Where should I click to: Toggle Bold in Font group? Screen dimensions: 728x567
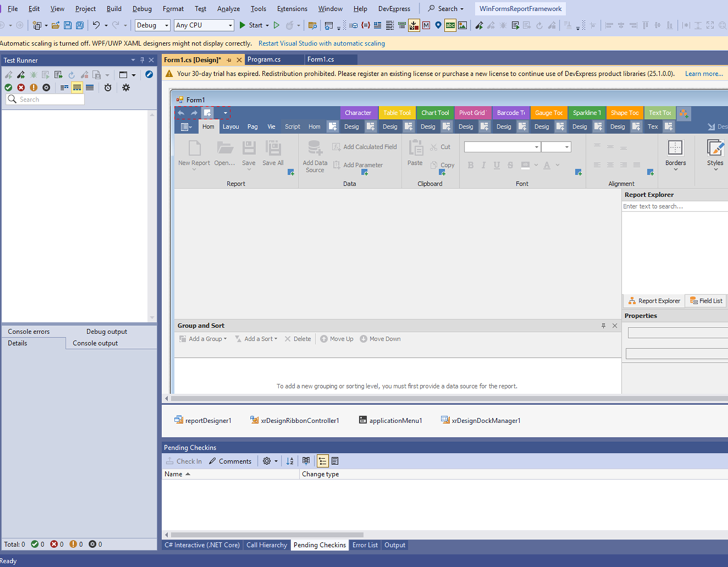(x=471, y=165)
